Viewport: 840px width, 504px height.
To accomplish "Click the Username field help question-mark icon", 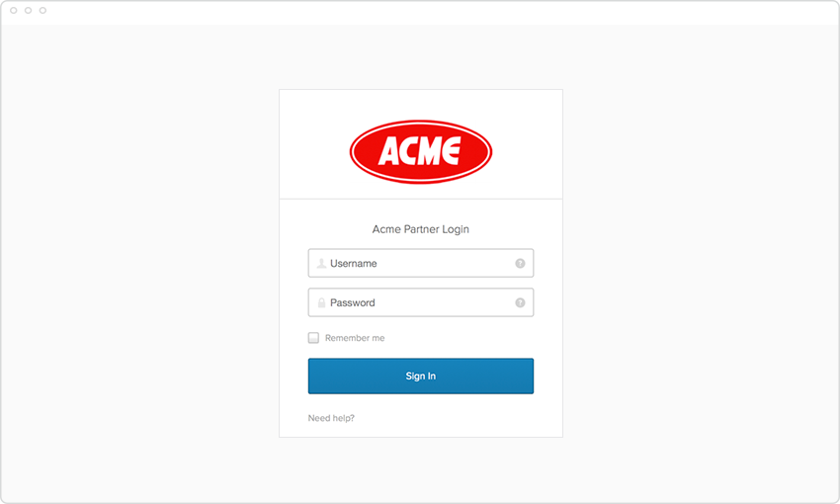I will tap(520, 263).
